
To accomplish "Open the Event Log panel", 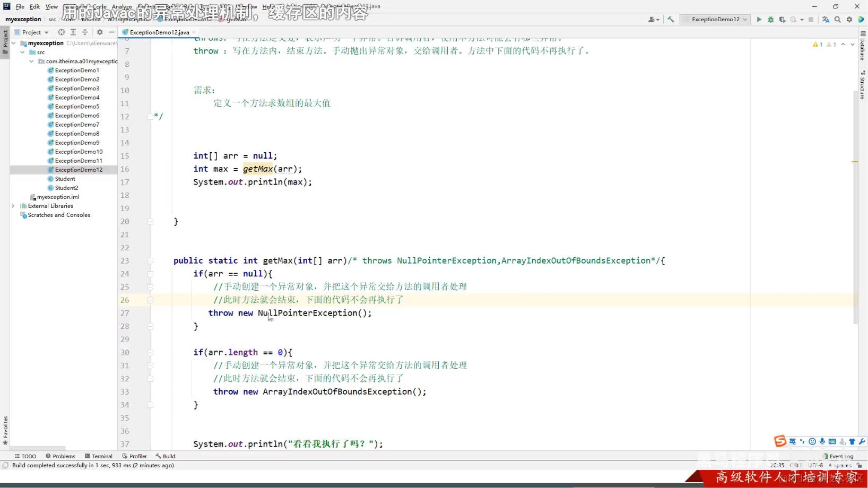I will click(x=838, y=456).
